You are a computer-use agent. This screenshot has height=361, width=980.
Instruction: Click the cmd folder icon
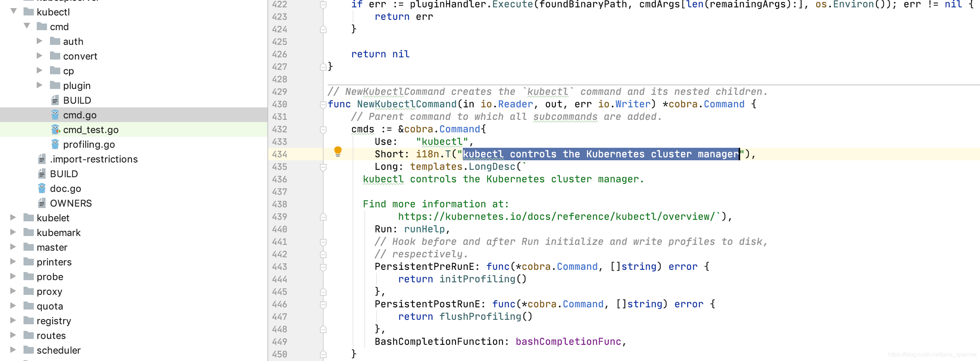point(42,26)
